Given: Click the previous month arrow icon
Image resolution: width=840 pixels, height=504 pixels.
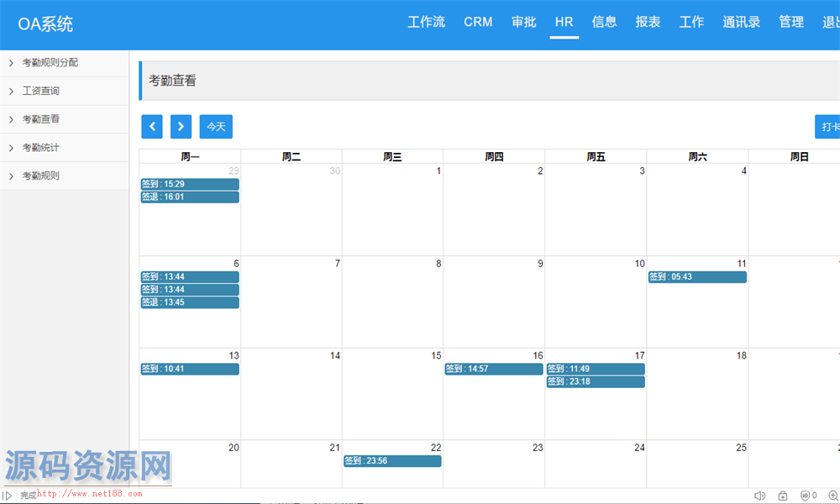Looking at the screenshot, I should [x=151, y=126].
